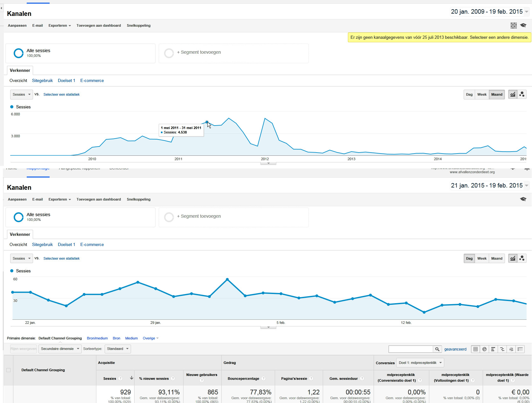Select Alle sessies segment in lower report
Viewport: 532px width, 403px height.
click(80, 217)
